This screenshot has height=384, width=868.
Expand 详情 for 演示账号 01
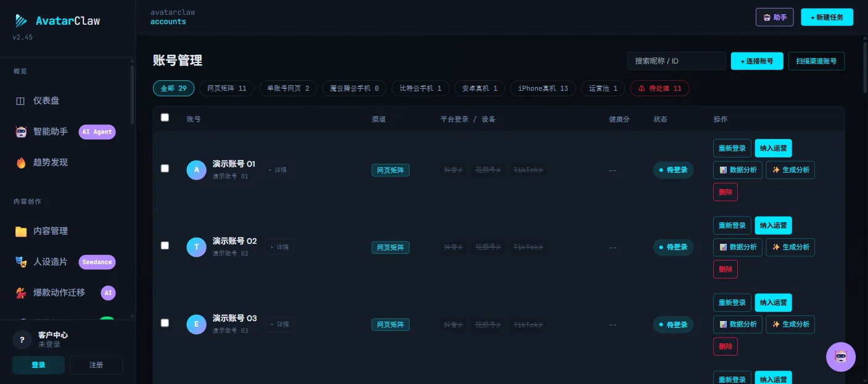coord(279,170)
